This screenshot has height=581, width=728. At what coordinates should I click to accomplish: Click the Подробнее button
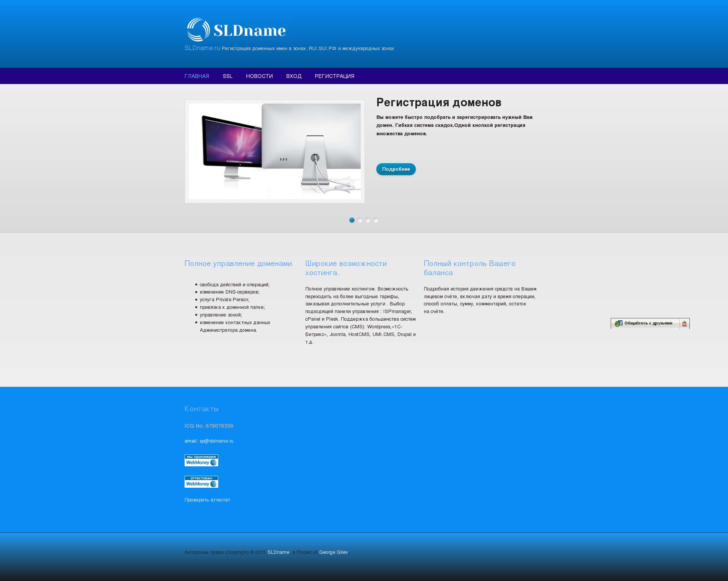point(396,169)
